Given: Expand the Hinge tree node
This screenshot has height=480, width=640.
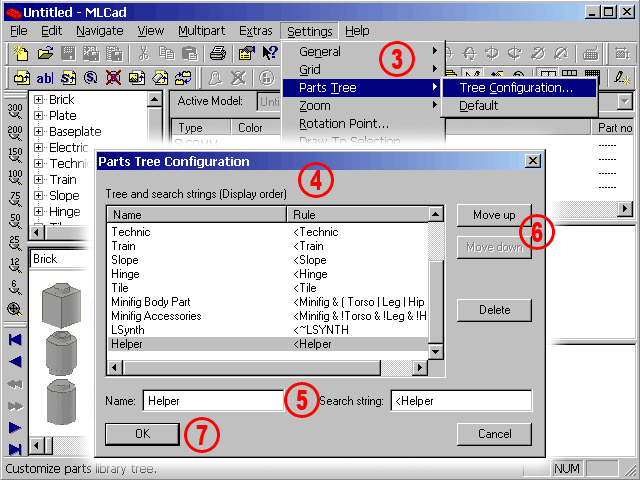Looking at the screenshot, I should tap(38, 211).
